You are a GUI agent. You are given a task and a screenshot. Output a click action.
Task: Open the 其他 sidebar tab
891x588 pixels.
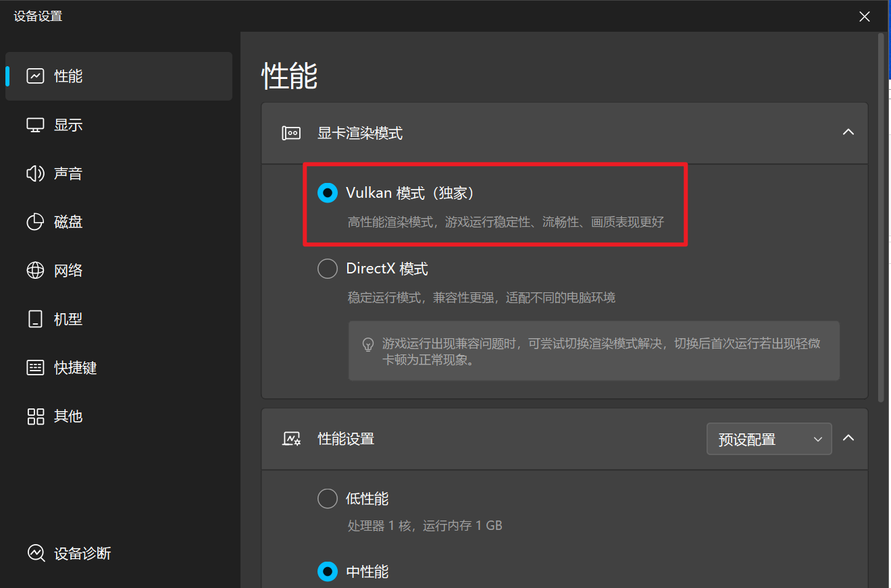tap(119, 417)
